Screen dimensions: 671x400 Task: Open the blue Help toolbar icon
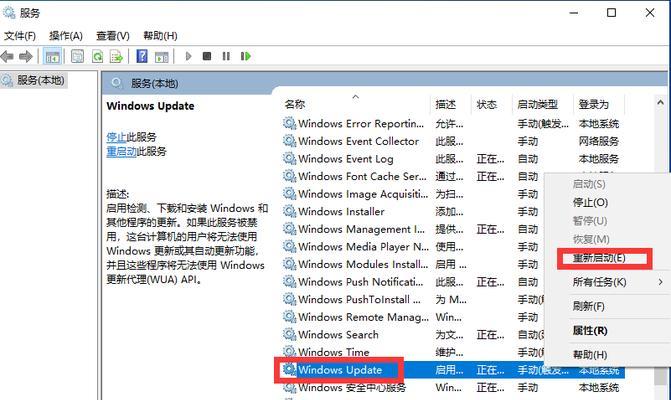click(142, 56)
